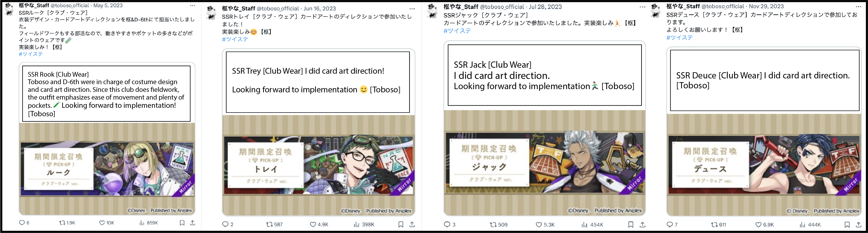Open the Rook pick-up banner image
Viewport: 868px width, 233px height.
pyautogui.click(x=107, y=169)
